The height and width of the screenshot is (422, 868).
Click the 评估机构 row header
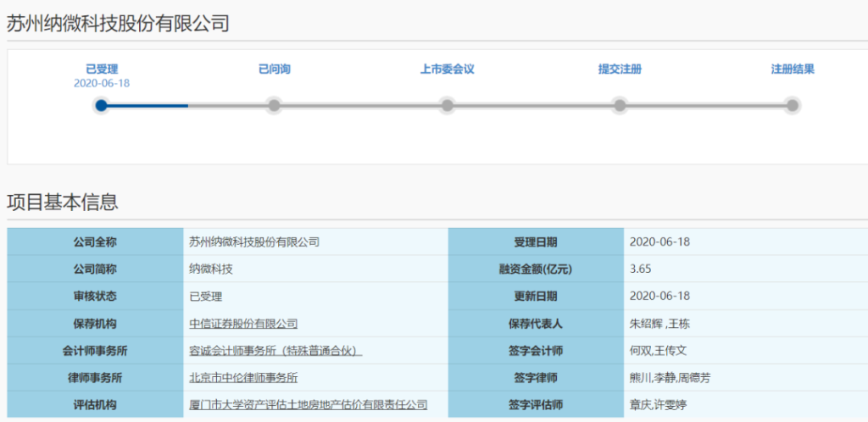click(95, 405)
